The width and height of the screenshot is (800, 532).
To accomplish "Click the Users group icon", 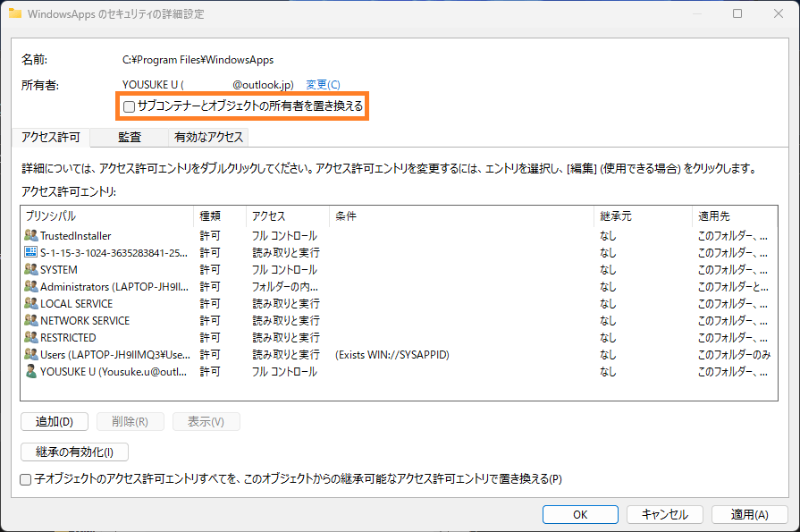I will tap(31, 354).
